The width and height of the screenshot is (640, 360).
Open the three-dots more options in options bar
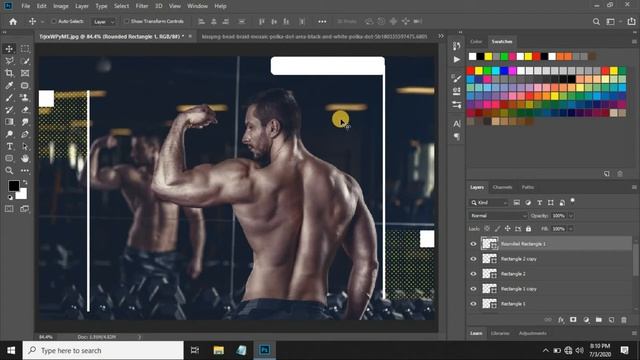pyautogui.click(x=322, y=22)
